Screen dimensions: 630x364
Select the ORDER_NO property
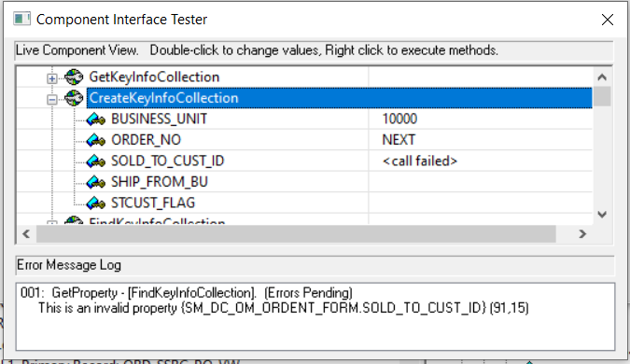146,140
